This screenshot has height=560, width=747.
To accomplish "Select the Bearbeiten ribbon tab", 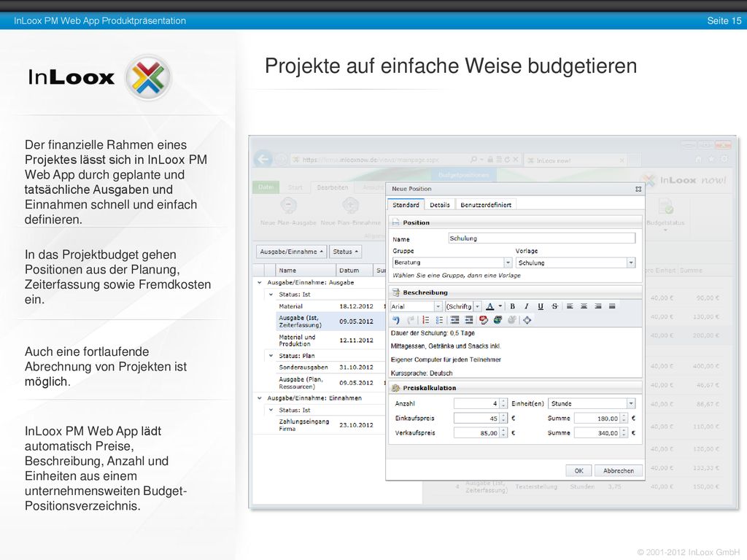I will pos(332,187).
